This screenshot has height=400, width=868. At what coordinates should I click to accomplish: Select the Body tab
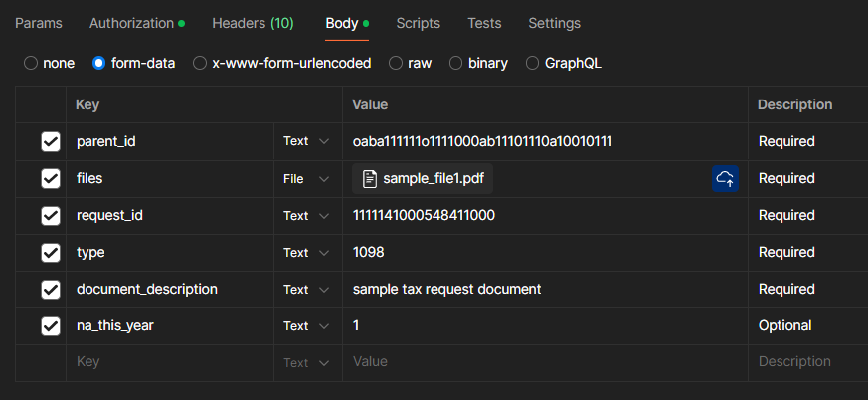click(347, 23)
